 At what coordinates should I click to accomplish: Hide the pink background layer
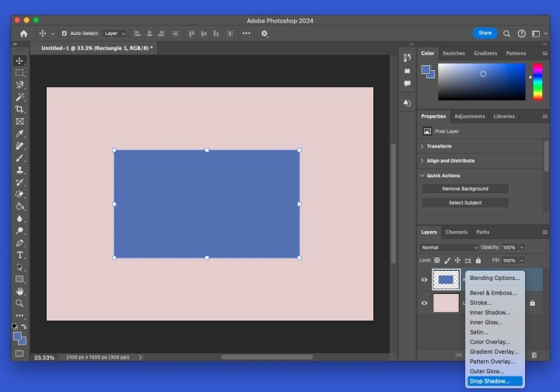point(425,303)
